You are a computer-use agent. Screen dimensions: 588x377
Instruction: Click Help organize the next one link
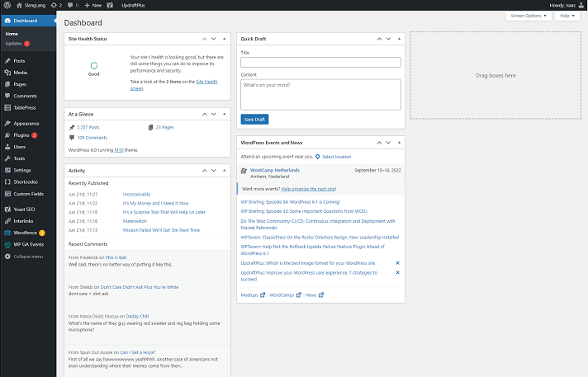coord(309,189)
